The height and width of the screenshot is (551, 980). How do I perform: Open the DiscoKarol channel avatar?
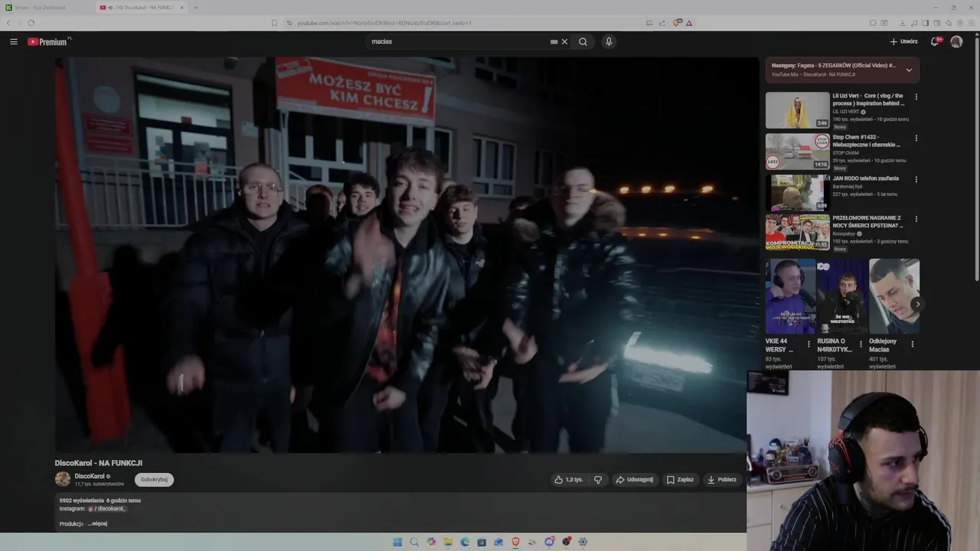(63, 479)
